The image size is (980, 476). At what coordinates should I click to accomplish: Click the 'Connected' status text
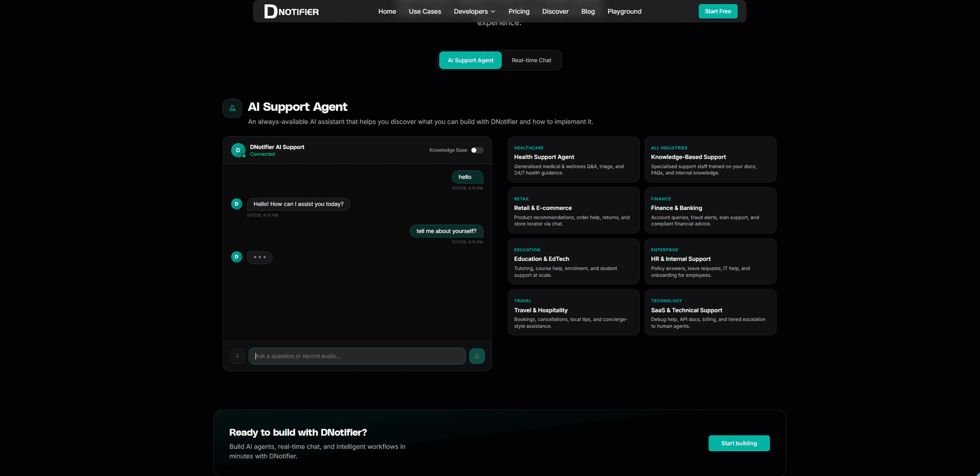(262, 154)
